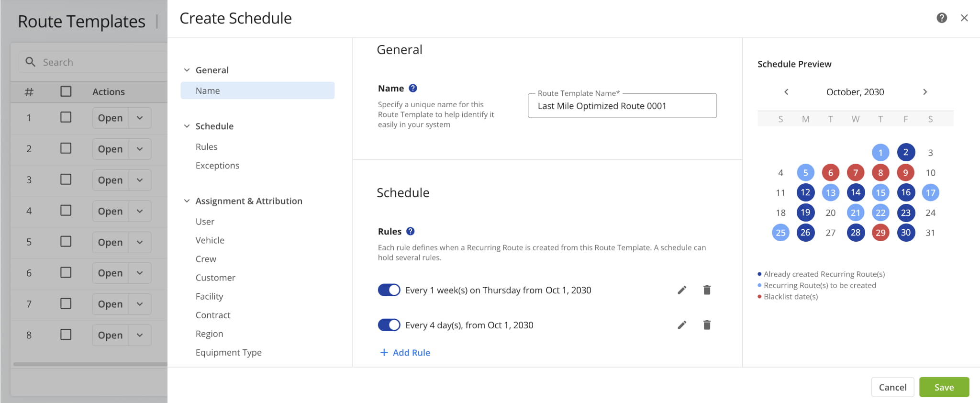Screen dimensions: 980x403
Task: Open the dropdown arrow in row 5
Action: (140, 242)
